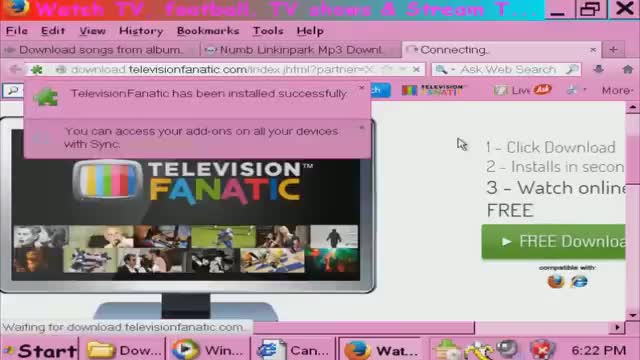Screen dimensions: 640x360
Task: Click the horizontal scrollbar right arrow
Action: pos(617,327)
